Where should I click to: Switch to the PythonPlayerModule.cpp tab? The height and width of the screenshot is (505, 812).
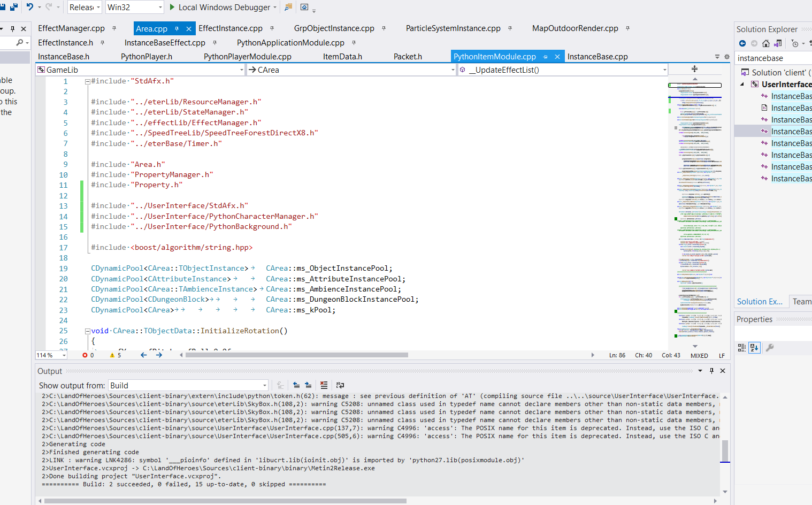(247, 57)
